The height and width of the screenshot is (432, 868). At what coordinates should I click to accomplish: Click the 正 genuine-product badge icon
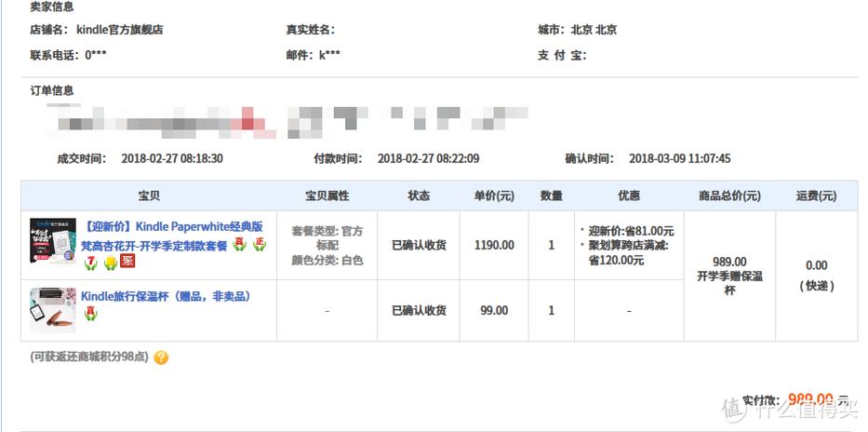tap(259, 244)
